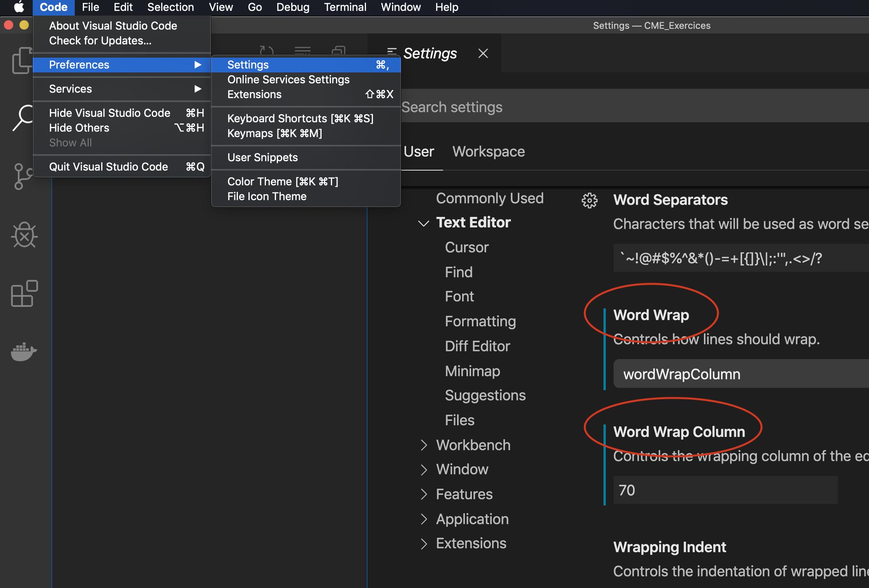Click the Settings tab list icon
This screenshot has width=869, height=588.
[392, 52]
